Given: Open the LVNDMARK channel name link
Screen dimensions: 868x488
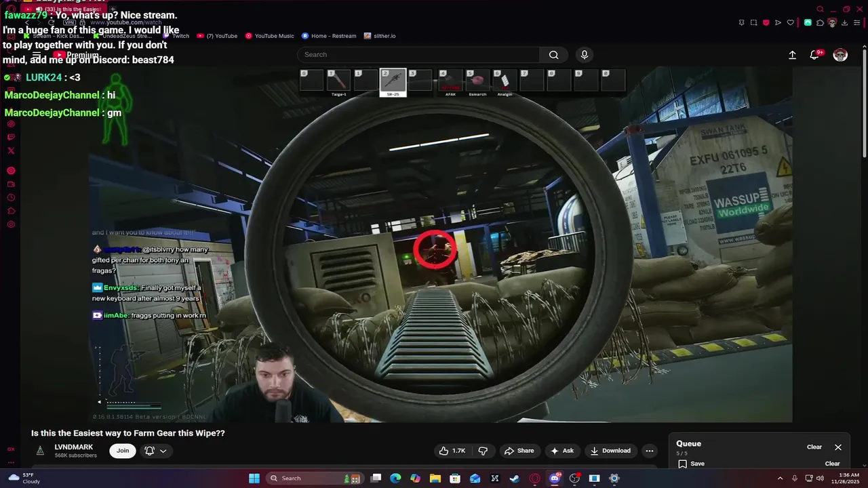Looking at the screenshot, I should point(74,447).
